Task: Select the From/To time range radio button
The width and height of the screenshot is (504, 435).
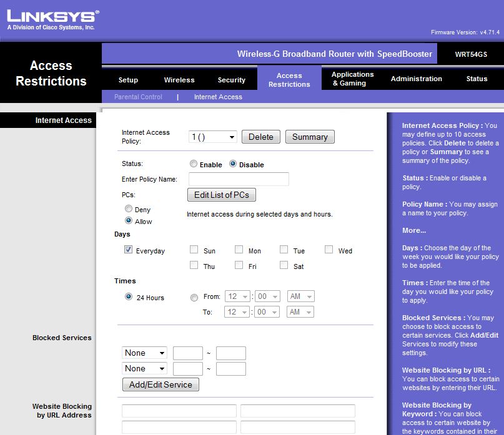Action: 194,298
